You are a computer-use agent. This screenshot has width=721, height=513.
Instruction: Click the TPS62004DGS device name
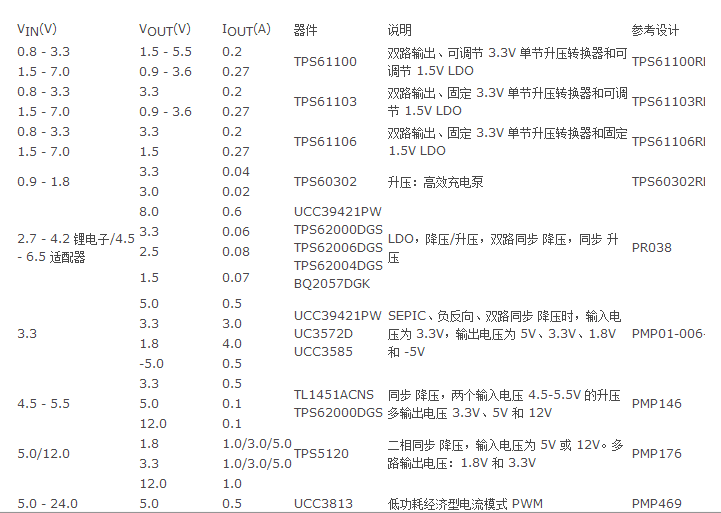pos(338,266)
